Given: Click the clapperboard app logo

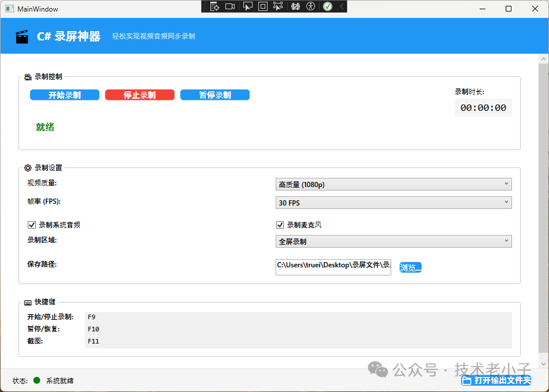Looking at the screenshot, I should 22,37.
